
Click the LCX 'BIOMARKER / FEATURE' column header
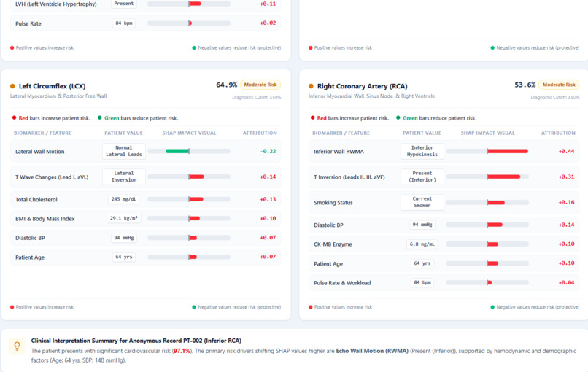point(42,133)
